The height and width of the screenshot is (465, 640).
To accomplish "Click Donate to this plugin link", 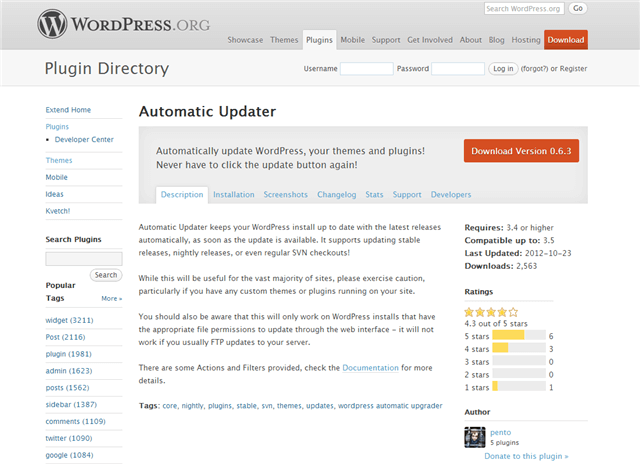I will [526, 455].
